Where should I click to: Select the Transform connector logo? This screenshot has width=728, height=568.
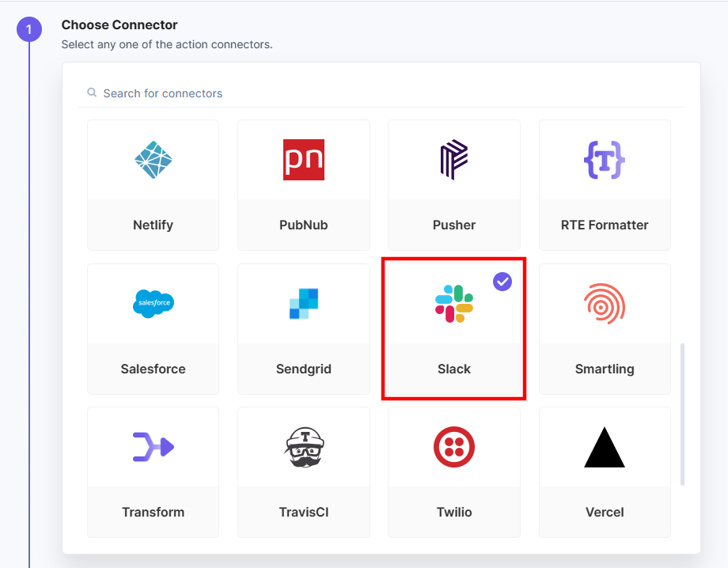click(154, 447)
